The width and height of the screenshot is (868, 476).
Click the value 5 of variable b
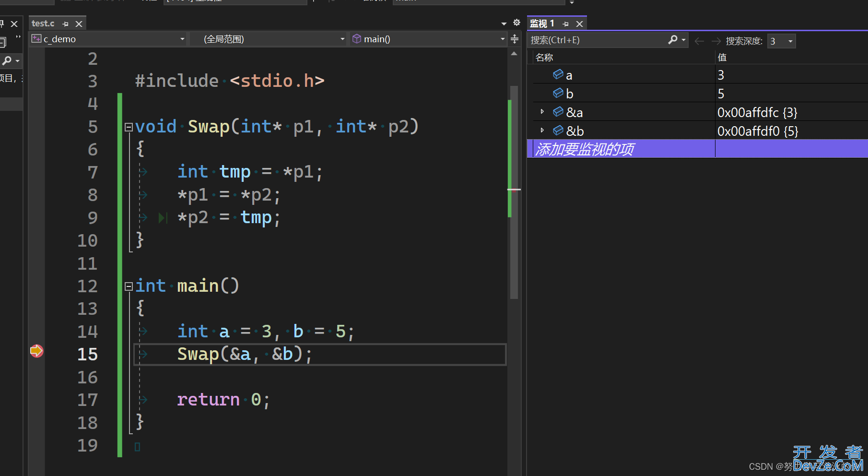(721, 94)
